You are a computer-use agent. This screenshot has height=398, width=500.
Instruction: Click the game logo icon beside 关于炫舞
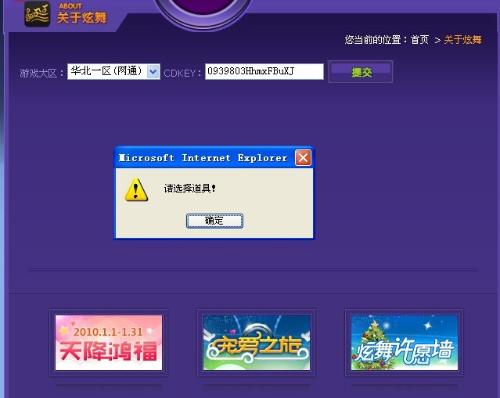[x=37, y=14]
